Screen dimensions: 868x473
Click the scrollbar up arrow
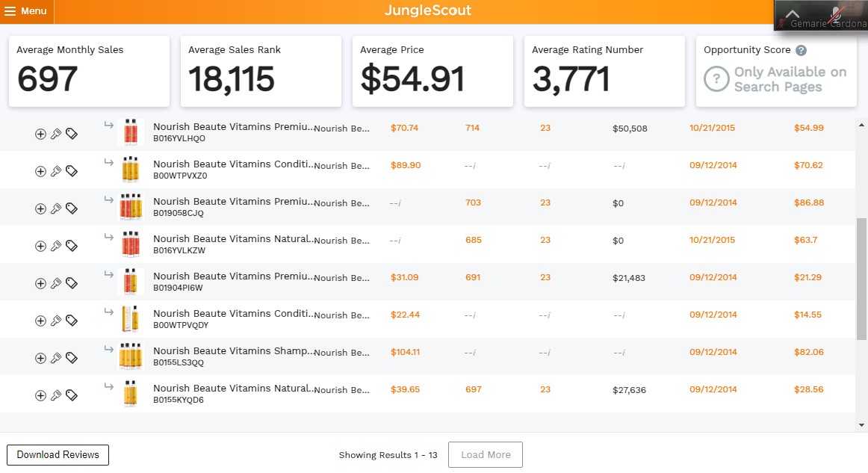point(861,126)
